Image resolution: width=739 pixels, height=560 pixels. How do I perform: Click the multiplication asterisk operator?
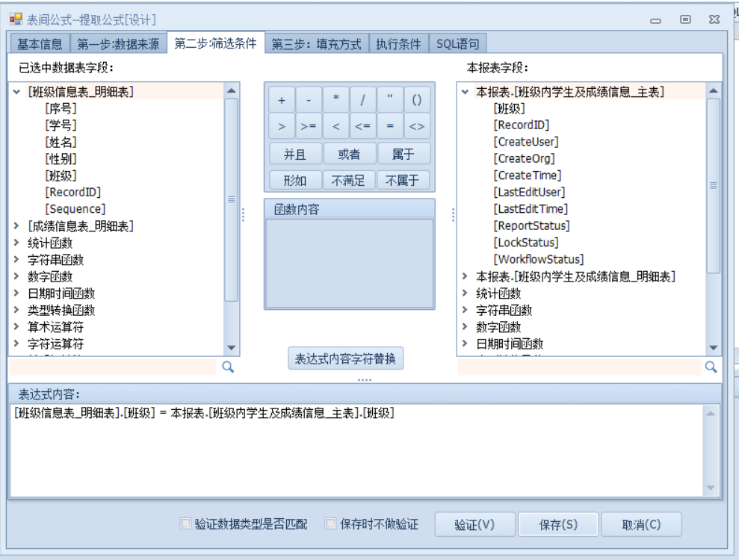tap(336, 99)
